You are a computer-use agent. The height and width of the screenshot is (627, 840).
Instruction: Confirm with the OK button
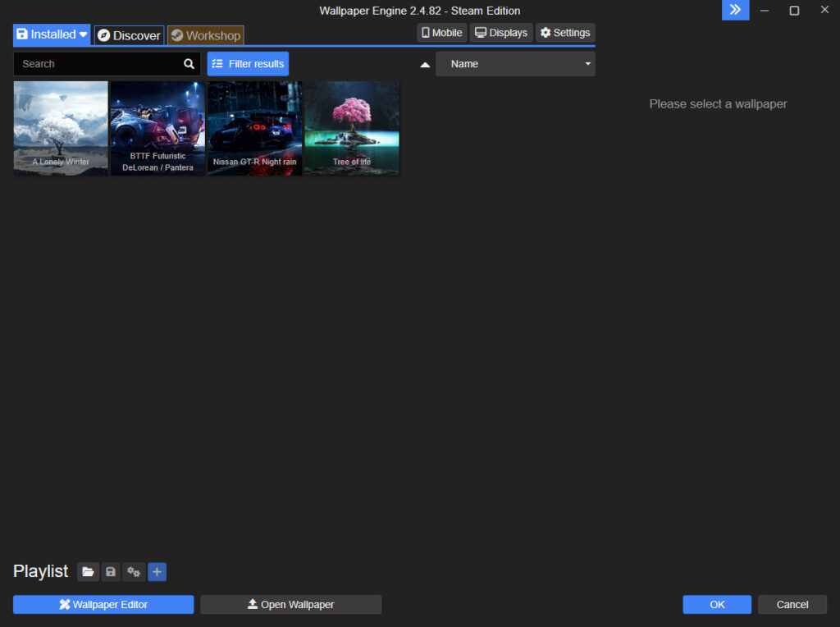point(717,605)
